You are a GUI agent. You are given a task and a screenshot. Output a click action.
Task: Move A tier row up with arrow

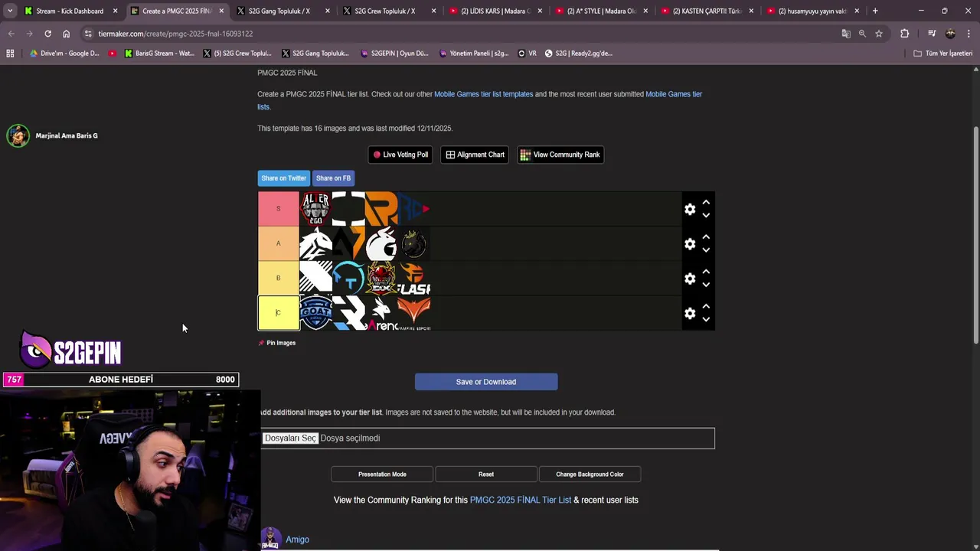[x=706, y=237]
